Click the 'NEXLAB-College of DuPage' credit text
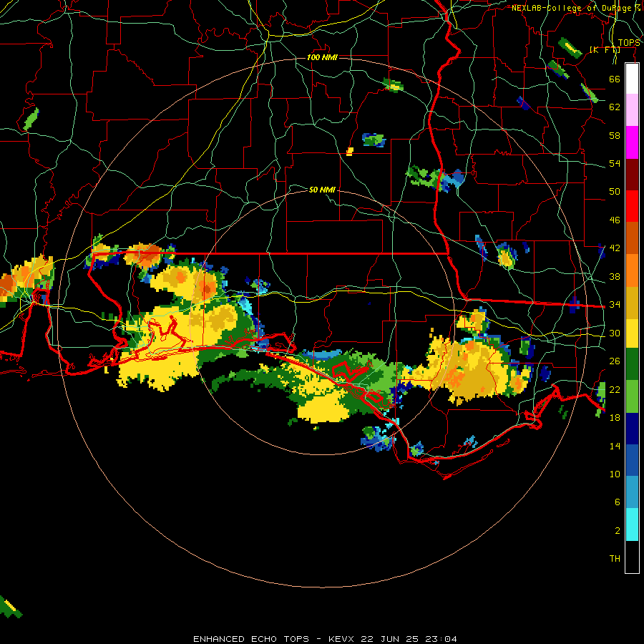The height and width of the screenshot is (644, 644). click(571, 8)
